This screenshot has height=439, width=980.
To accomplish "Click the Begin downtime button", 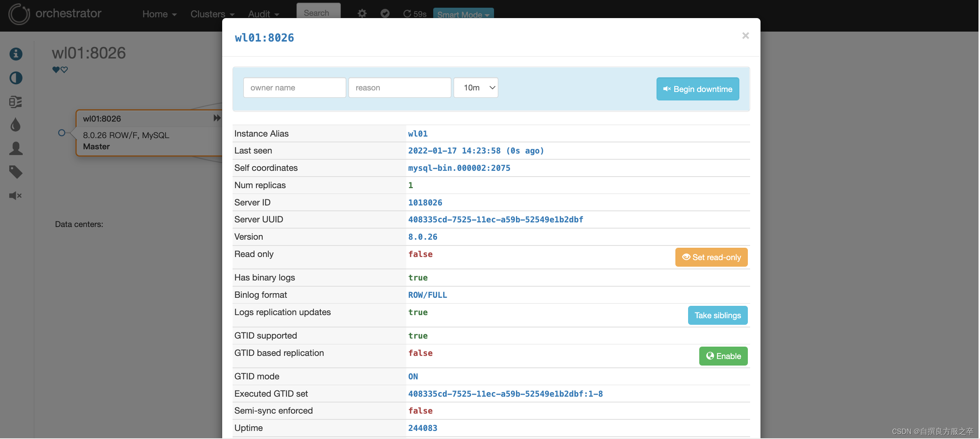I will coord(697,89).
